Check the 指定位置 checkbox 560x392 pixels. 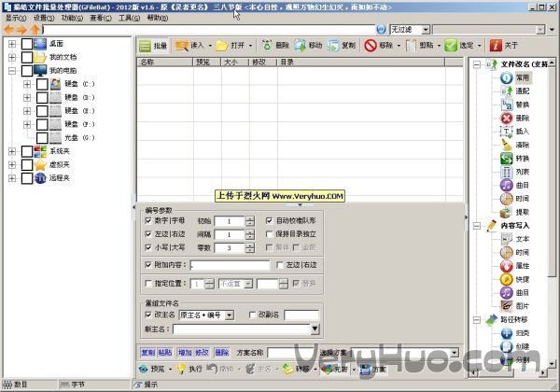tap(148, 283)
